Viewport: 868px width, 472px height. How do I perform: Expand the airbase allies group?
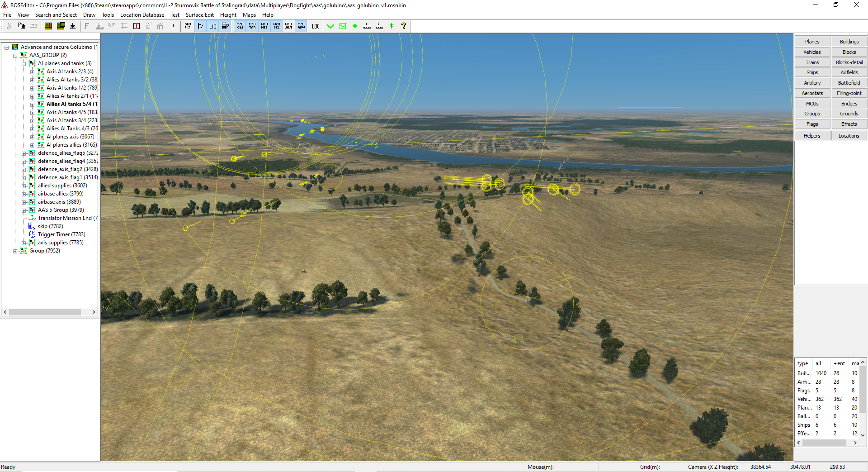pos(24,194)
